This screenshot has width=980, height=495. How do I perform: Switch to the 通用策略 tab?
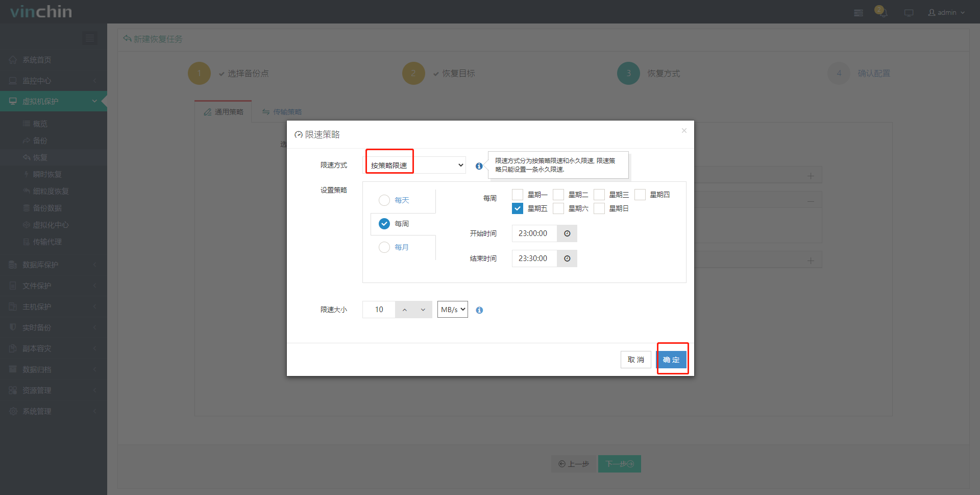[x=223, y=111]
